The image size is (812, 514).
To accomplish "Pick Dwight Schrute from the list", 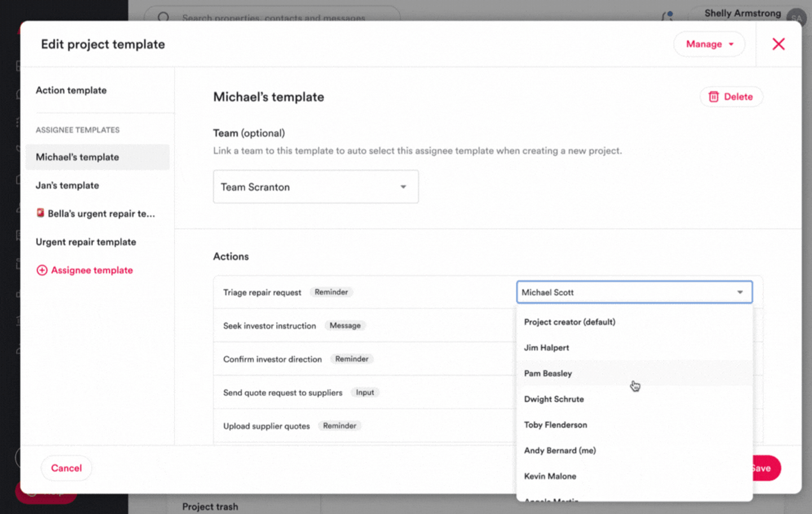I will pyautogui.click(x=634, y=399).
